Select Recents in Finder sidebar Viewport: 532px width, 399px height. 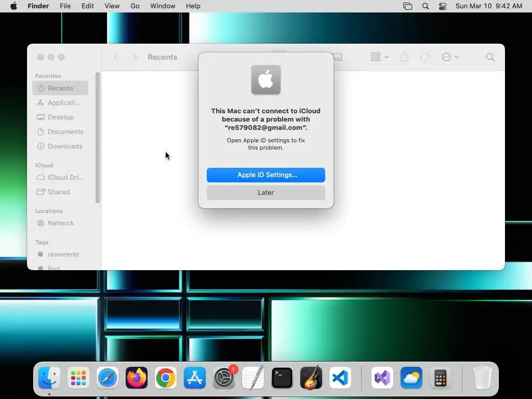coord(60,88)
